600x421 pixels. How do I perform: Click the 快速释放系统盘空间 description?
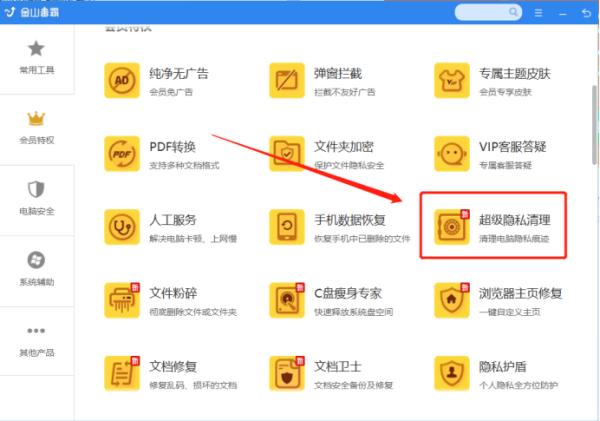(x=354, y=312)
